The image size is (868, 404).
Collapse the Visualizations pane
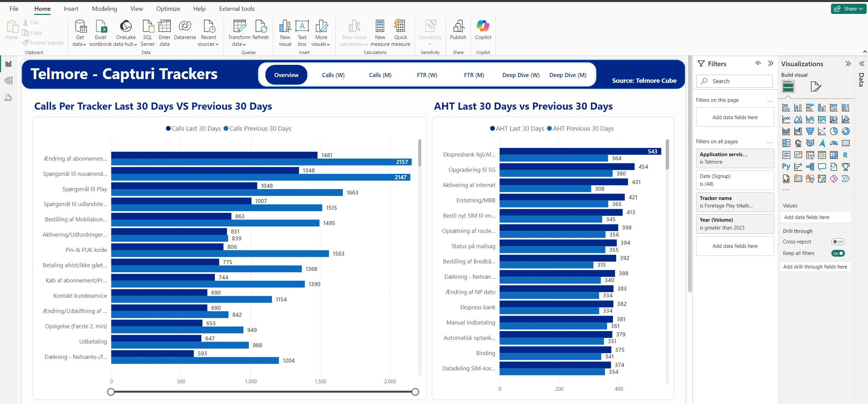[x=848, y=64]
